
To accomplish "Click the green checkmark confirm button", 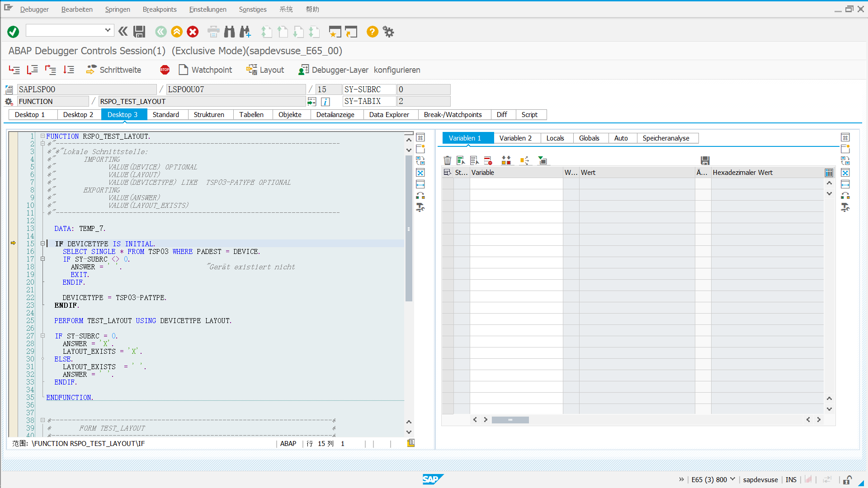I will pyautogui.click(x=13, y=32).
